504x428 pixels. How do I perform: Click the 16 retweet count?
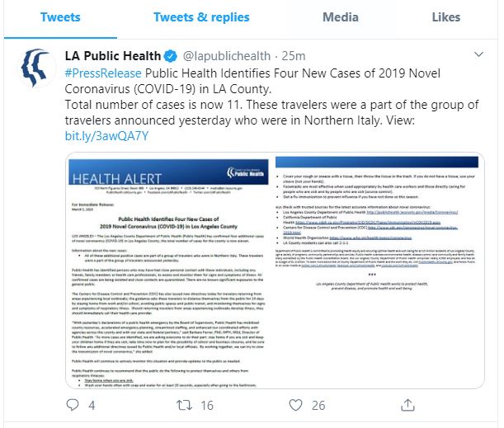point(207,406)
